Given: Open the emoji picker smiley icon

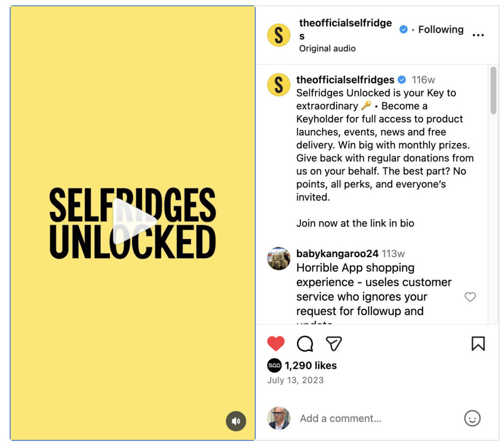Looking at the screenshot, I should pyautogui.click(x=472, y=418).
